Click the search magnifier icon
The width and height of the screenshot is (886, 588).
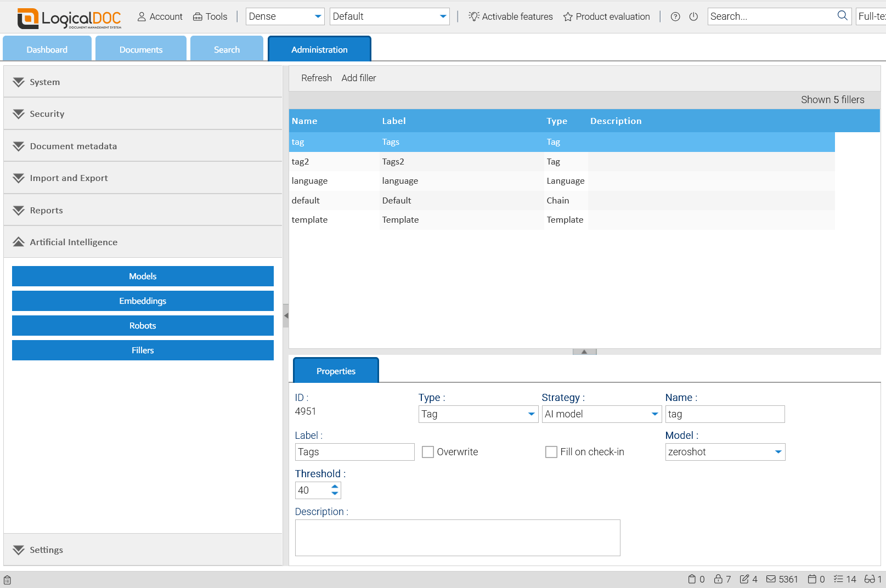coord(842,16)
